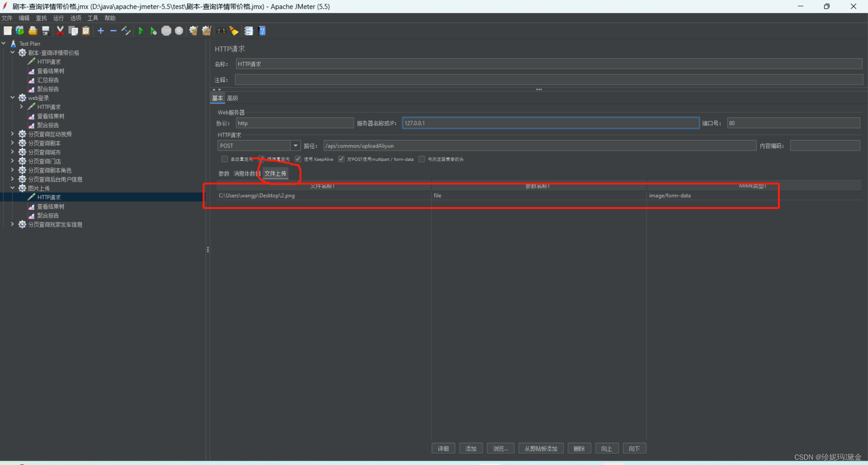Click the blue minus Collapse All icon
The height and width of the screenshot is (465, 868).
[x=113, y=31]
